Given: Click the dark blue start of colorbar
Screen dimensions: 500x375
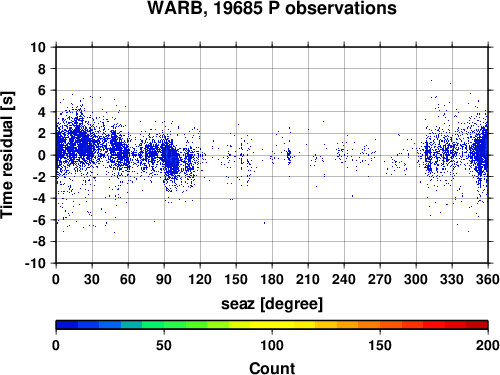Looking at the screenshot, I should (x=67, y=325).
